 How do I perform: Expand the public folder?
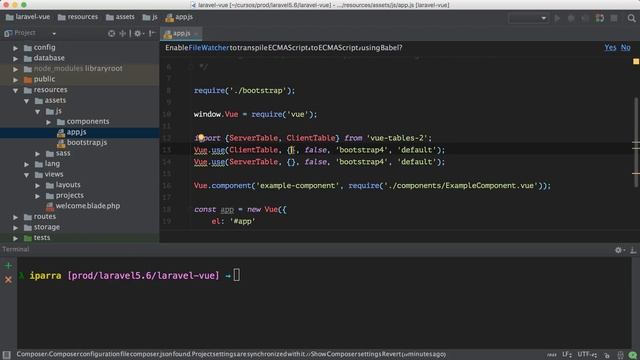(16, 80)
